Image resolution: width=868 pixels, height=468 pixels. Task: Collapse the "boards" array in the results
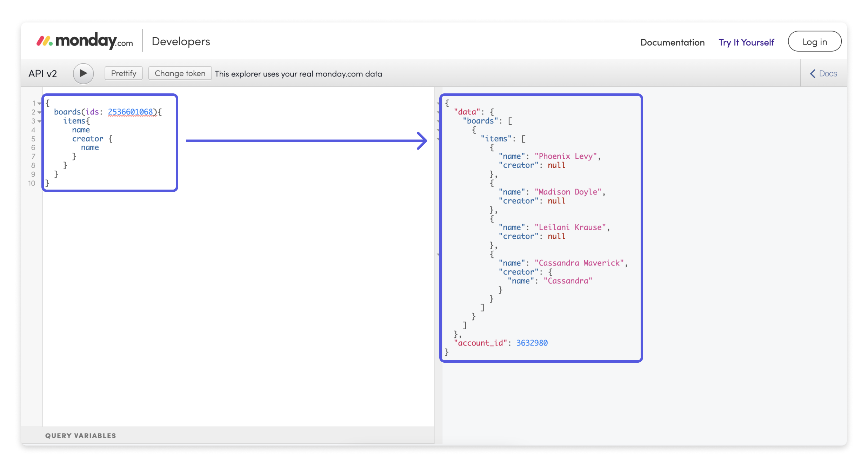click(439, 121)
